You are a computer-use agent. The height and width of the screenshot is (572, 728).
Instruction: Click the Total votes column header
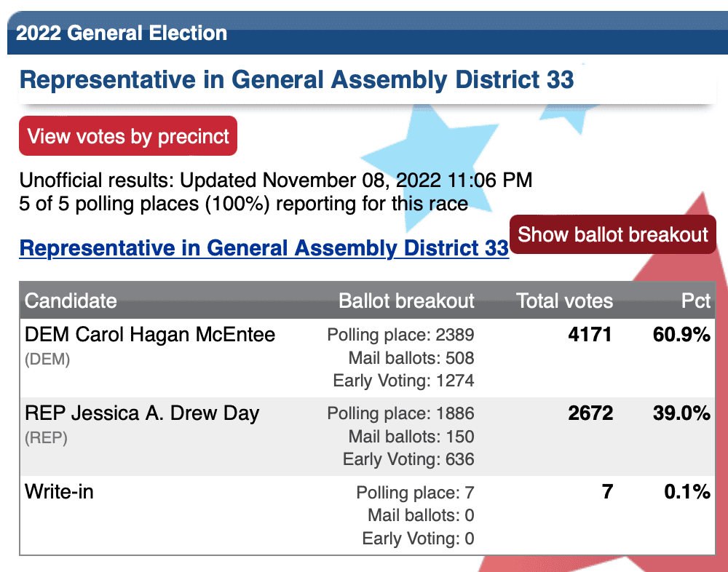[x=564, y=301]
